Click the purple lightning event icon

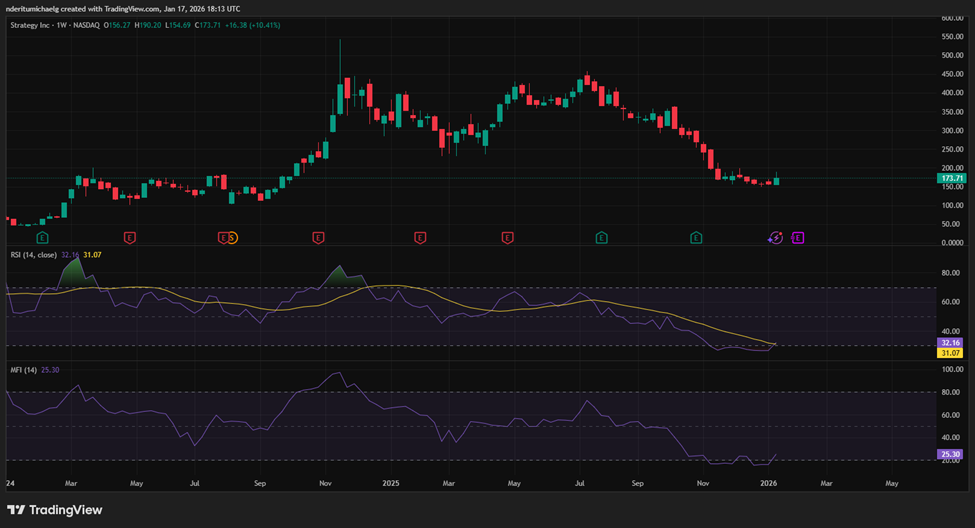(776, 238)
